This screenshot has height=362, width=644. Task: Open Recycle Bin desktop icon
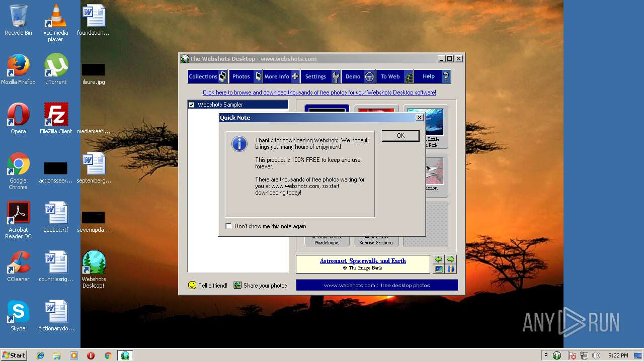18,21
